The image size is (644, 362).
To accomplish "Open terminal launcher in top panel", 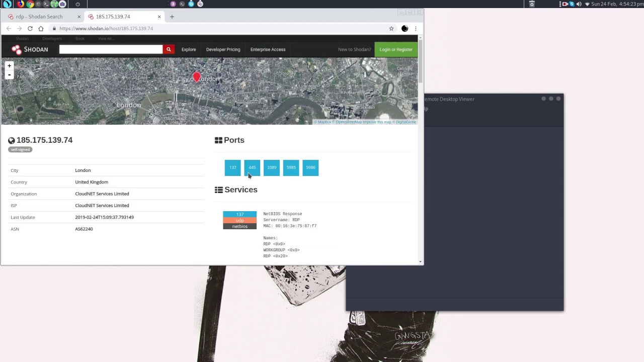I will pos(46,4).
